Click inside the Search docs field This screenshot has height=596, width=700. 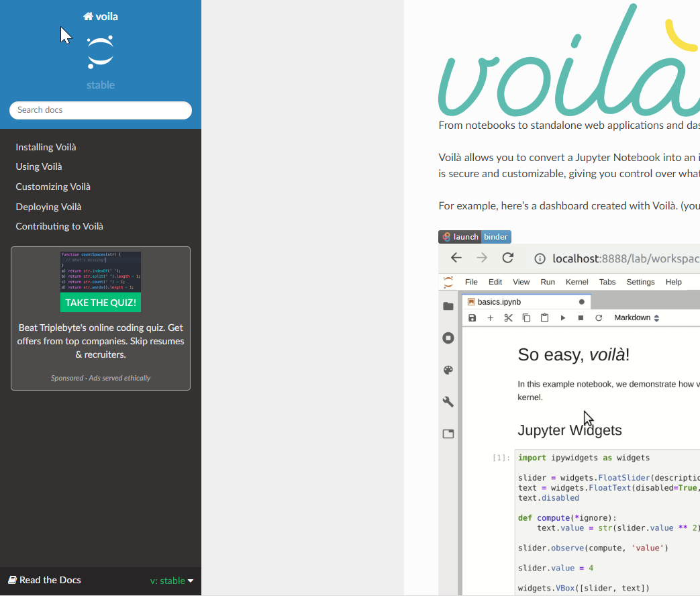pos(100,110)
